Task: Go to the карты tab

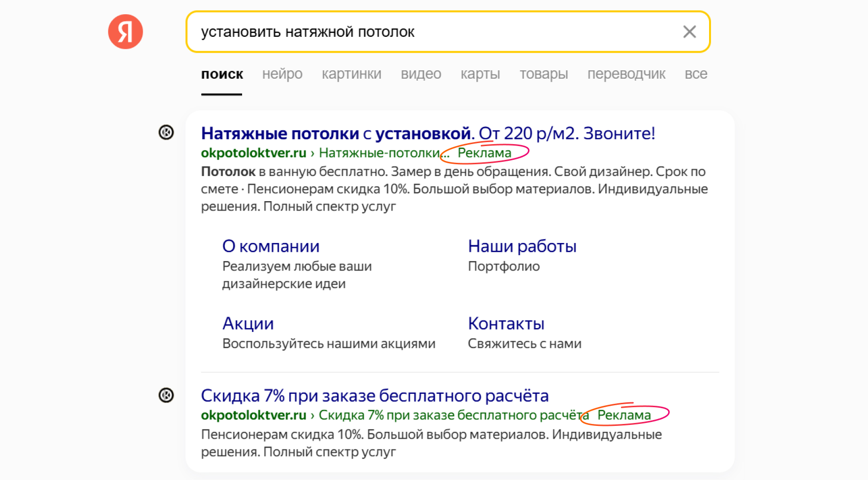Action: click(480, 74)
